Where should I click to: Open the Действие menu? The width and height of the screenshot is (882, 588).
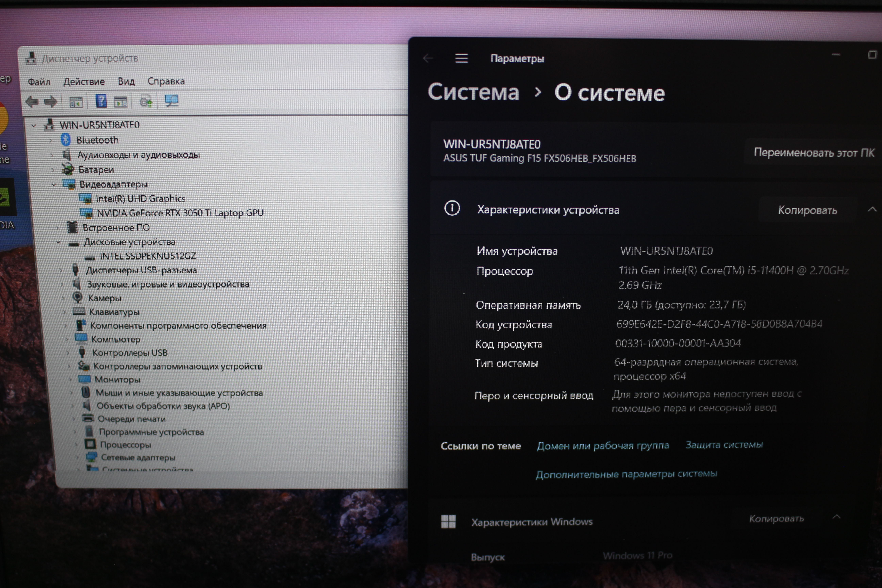coord(84,81)
